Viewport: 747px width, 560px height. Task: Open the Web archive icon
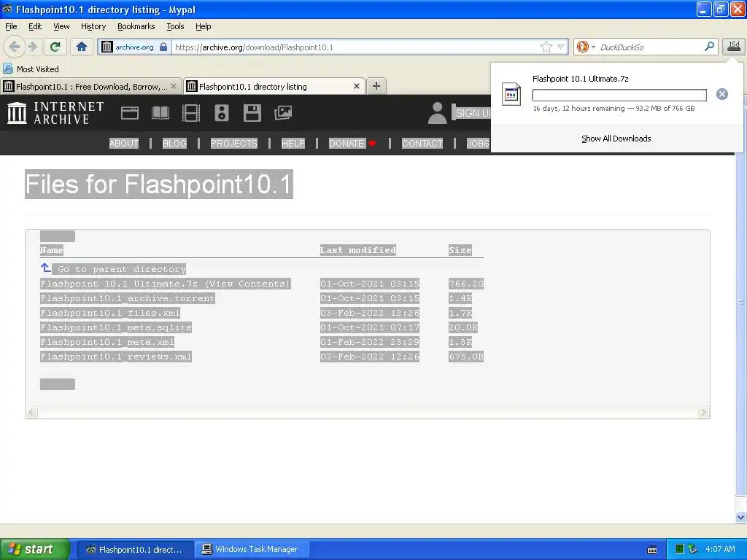tap(130, 113)
